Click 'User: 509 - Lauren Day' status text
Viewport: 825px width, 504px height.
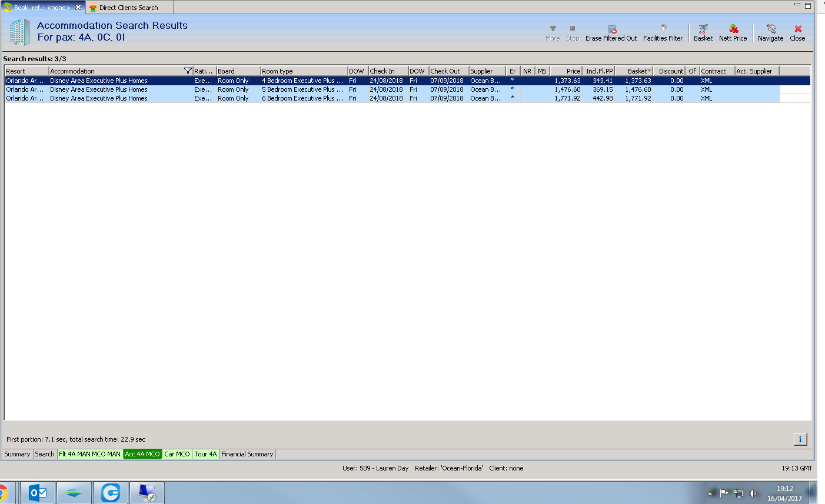[375, 468]
